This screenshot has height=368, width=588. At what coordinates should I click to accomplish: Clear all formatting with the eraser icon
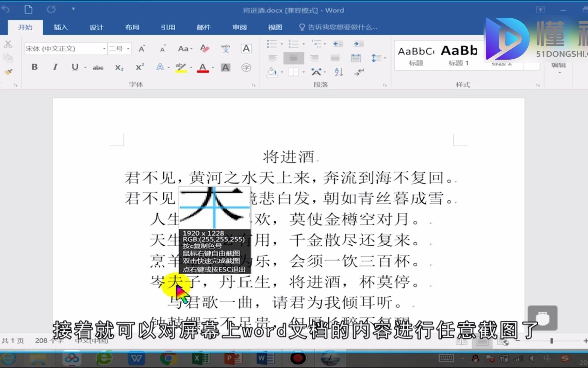[205, 49]
